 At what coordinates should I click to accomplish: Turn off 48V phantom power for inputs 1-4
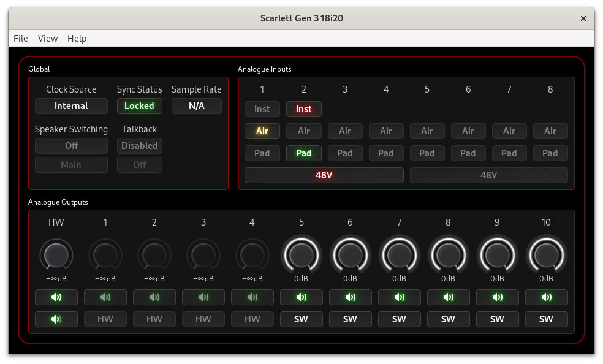tap(324, 175)
